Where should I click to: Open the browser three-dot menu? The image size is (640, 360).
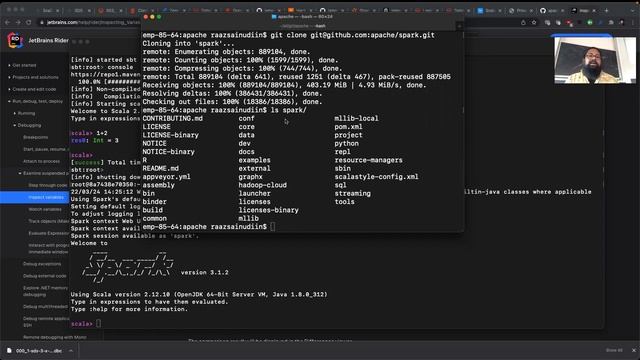click(x=633, y=22)
